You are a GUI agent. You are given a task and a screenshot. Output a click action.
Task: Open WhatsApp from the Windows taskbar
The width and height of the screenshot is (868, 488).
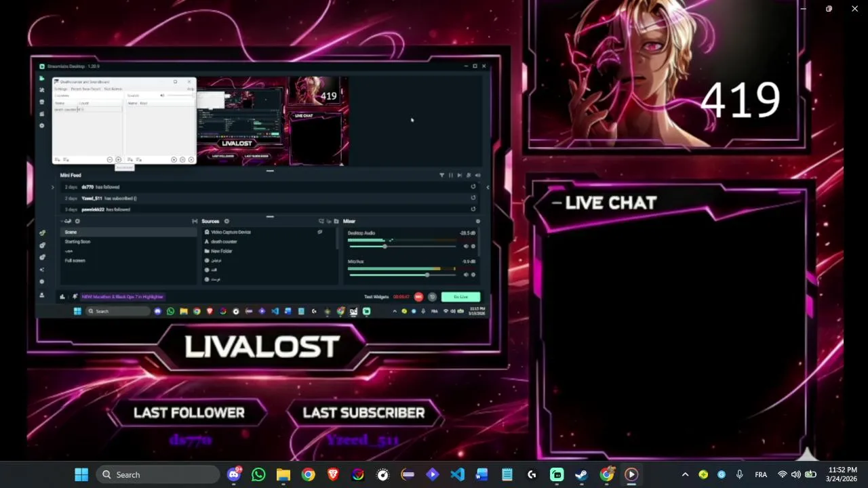click(x=258, y=474)
